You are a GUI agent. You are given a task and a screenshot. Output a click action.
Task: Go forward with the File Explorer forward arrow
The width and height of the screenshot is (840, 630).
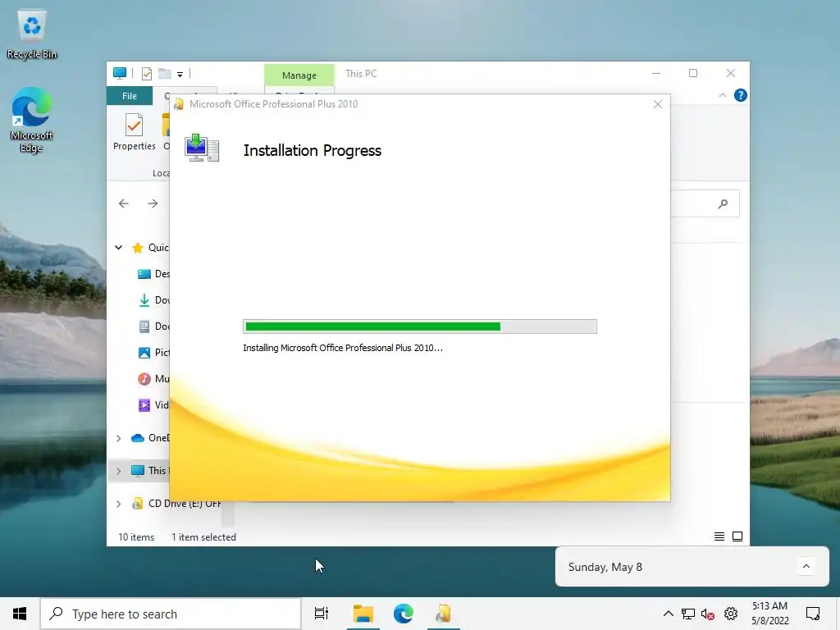click(x=153, y=203)
